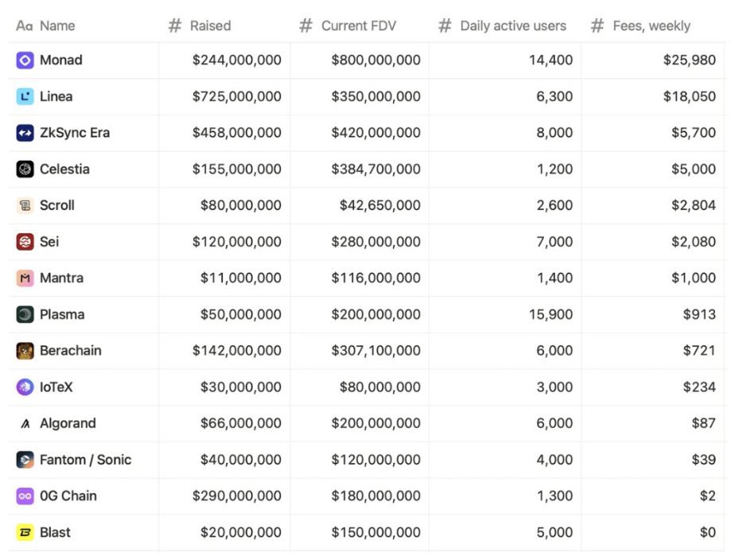Select the Berachain row name
The width and height of the screenshot is (735, 560).
(x=70, y=351)
